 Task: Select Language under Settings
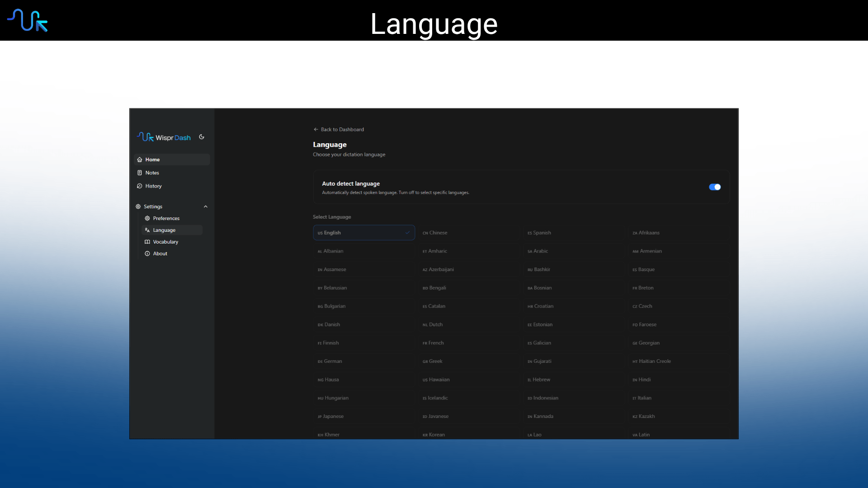[x=172, y=230]
